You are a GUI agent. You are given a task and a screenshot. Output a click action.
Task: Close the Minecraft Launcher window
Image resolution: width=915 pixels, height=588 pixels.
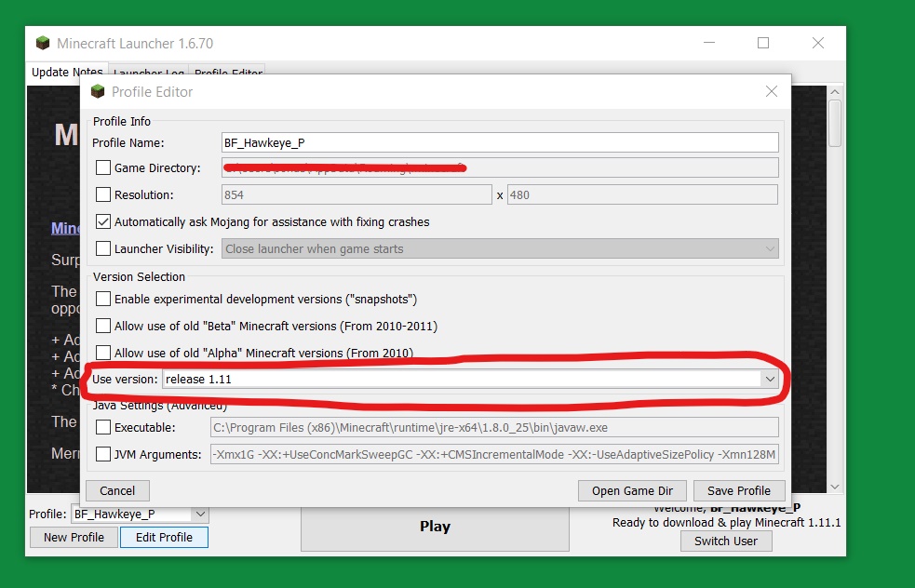(818, 43)
